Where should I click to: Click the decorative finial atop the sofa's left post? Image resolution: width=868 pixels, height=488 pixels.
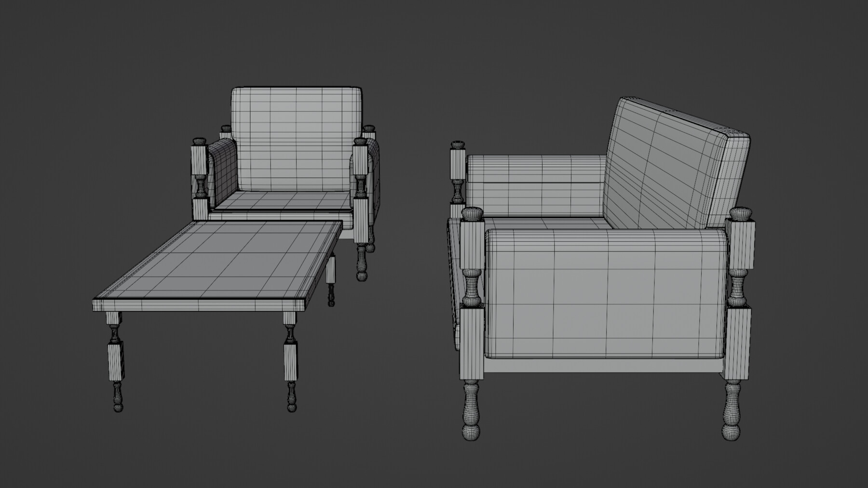[x=457, y=145]
